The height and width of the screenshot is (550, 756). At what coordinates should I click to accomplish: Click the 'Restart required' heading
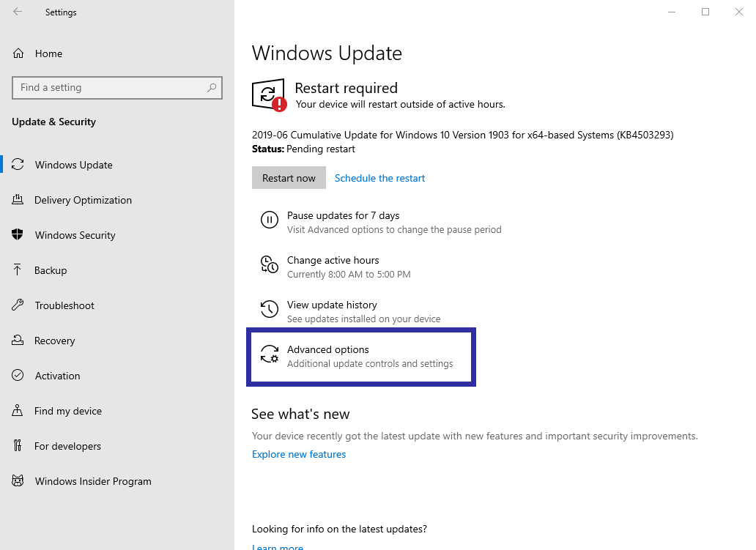346,88
